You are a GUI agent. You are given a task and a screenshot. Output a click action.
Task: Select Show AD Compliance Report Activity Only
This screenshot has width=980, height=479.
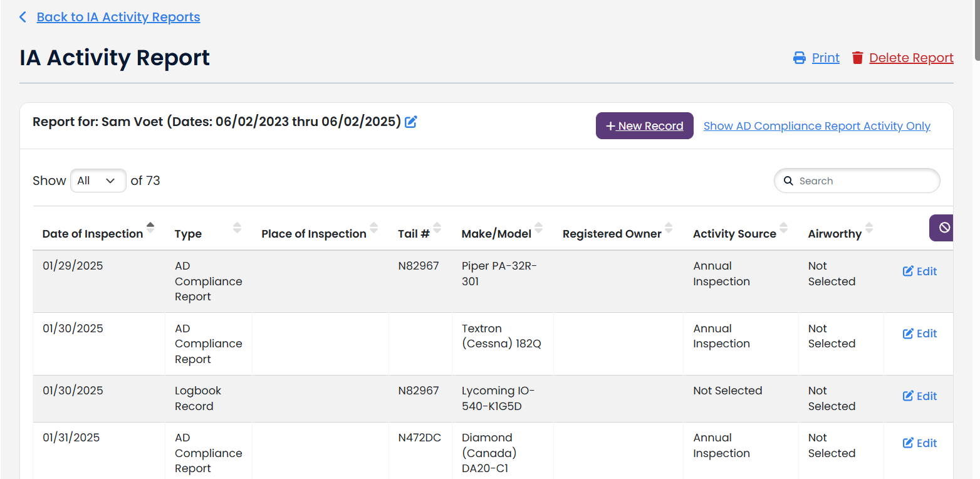click(816, 125)
